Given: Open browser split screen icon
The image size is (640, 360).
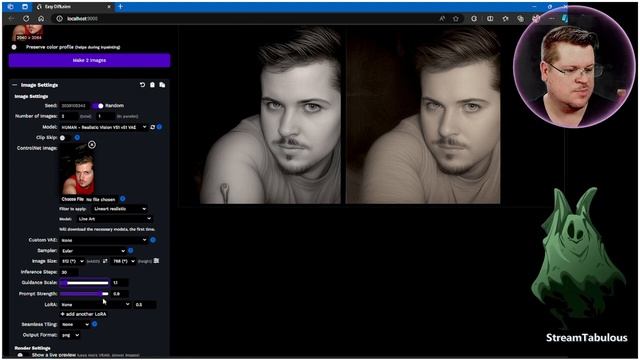Looking at the screenshot, I should pos(490,19).
